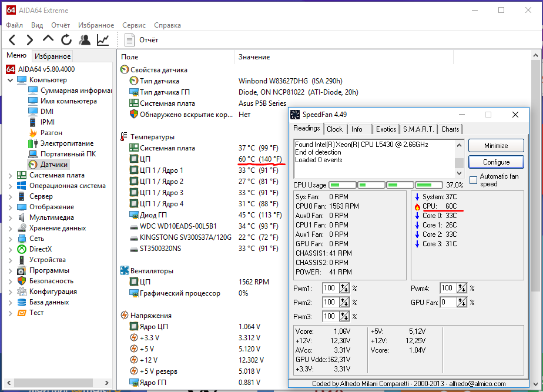This screenshot has width=543, height=392.
Task: Click the forward navigation arrow in AIDA64
Action: pos(30,40)
